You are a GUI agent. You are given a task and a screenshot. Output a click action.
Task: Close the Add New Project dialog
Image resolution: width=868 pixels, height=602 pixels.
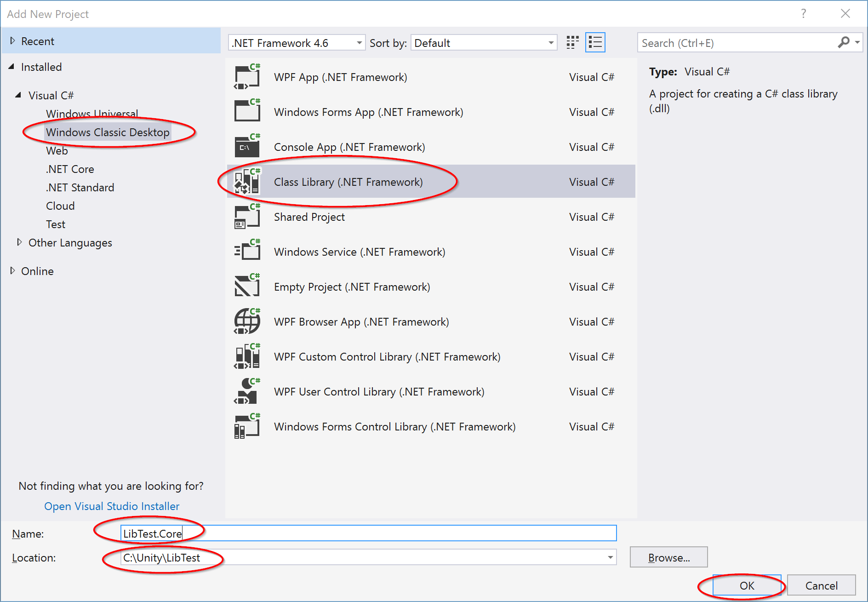[845, 14]
